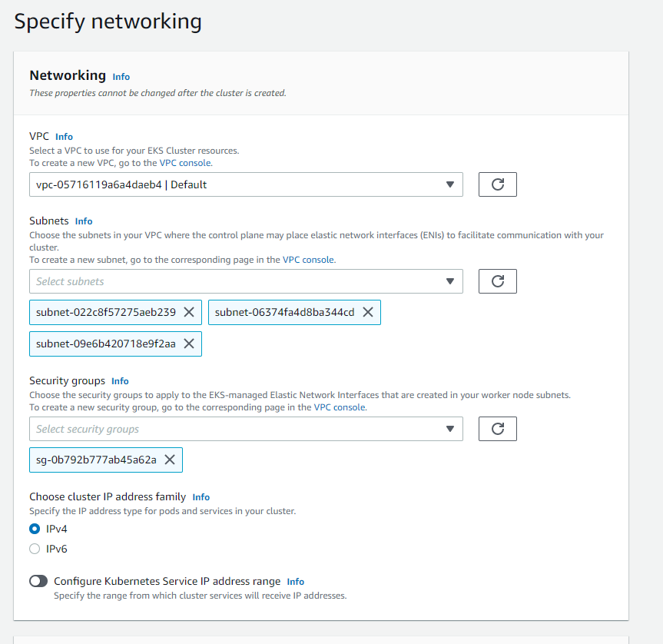663x644 pixels.
Task: Show Info for Kubernetes Service IP range
Action: pyautogui.click(x=295, y=582)
